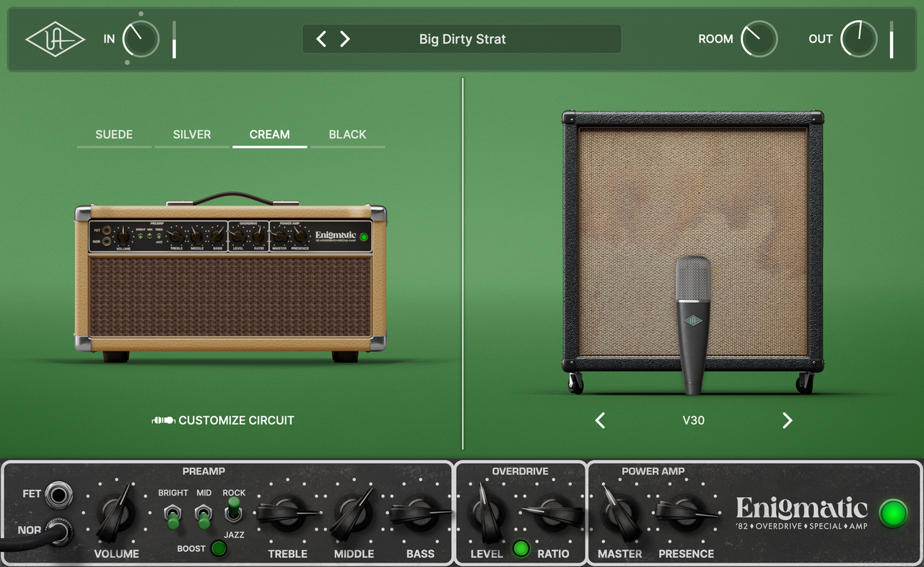Toggle the BRIGHT switch
The height and width of the screenshot is (567, 924).
coord(173,517)
